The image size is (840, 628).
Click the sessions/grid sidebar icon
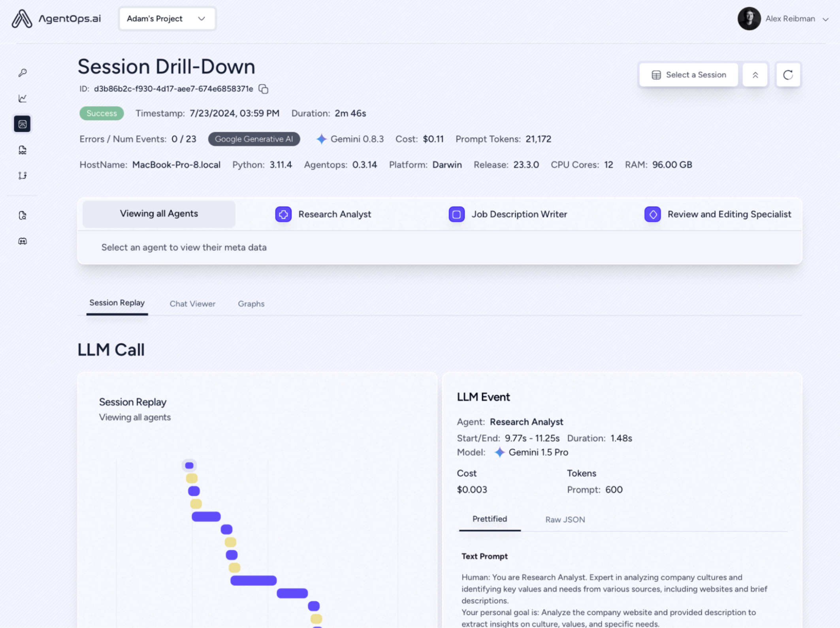tap(22, 123)
